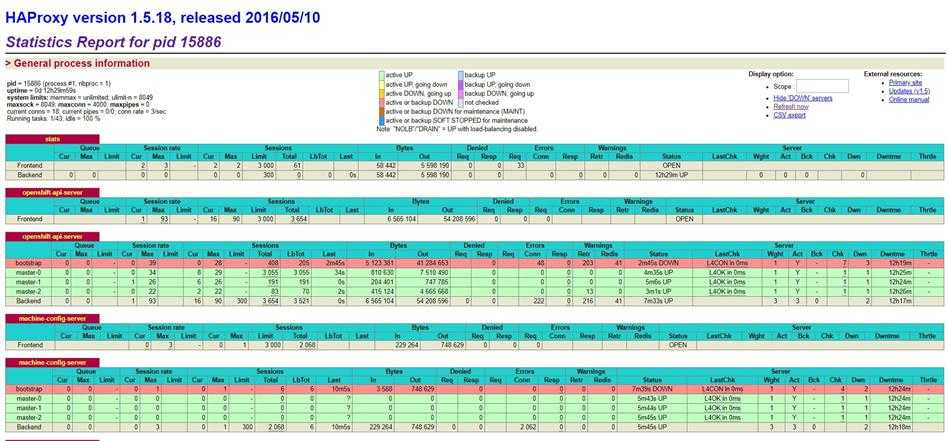The height and width of the screenshot is (441, 948).
Task: Click the '7m35s DOWN' status cell
Action: pyautogui.click(x=651, y=389)
